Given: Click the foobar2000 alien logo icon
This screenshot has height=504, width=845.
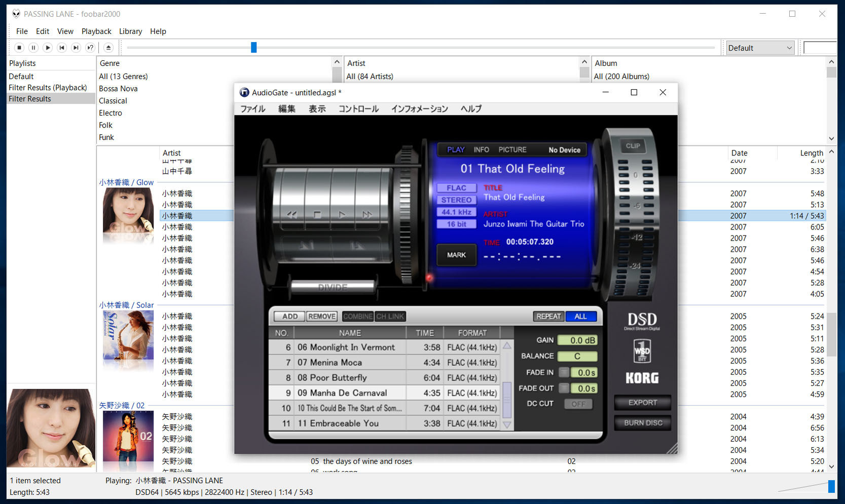Looking at the screenshot, I should (x=16, y=14).
